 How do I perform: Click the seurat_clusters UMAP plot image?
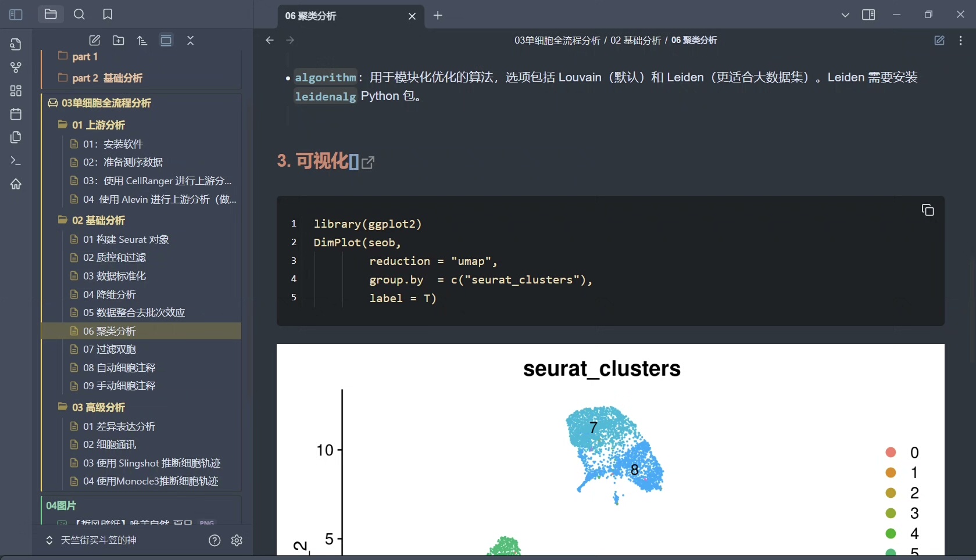[610, 450]
